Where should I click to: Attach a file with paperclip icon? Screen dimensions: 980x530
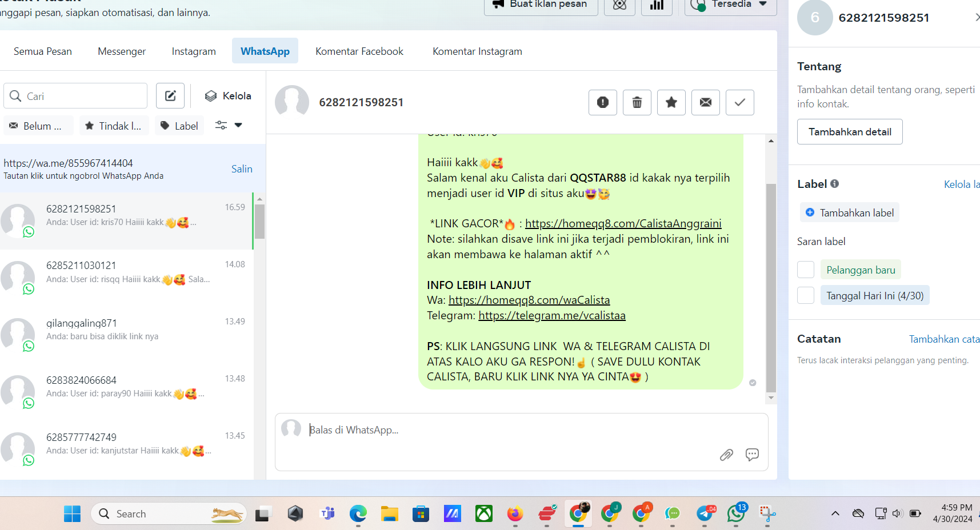tap(726, 455)
